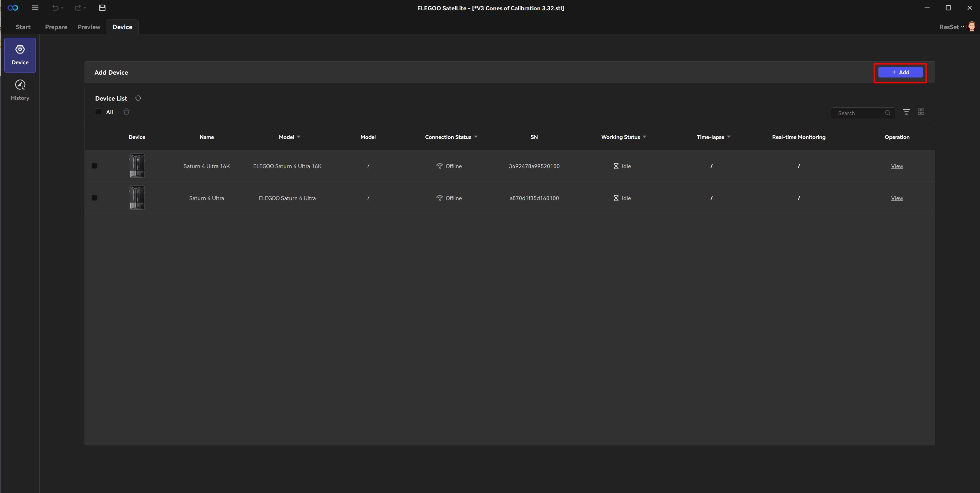Viewport: 980px width, 493px height.
Task: Click the name cell Saturn 4 Ultra 16K
Action: pyautogui.click(x=207, y=166)
